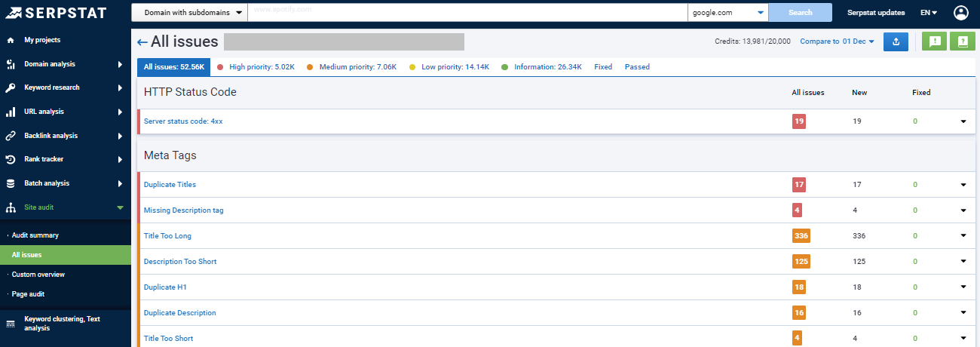The height and width of the screenshot is (347, 980).
Task: Open Serpstat updates link
Action: [x=876, y=12]
